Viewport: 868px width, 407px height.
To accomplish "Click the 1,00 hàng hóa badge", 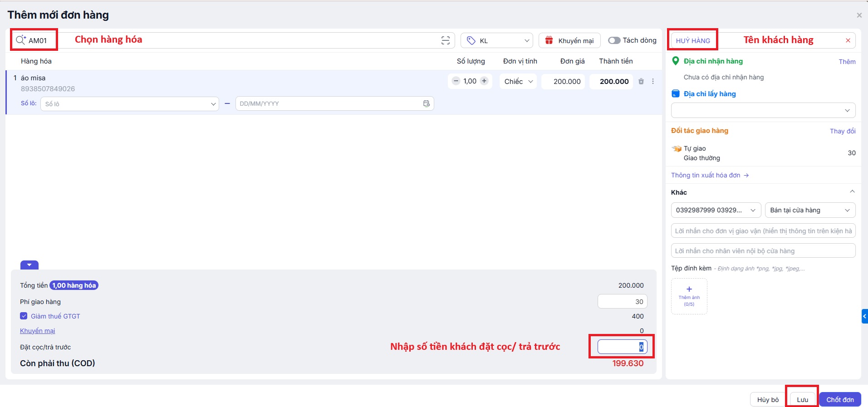I will point(74,285).
